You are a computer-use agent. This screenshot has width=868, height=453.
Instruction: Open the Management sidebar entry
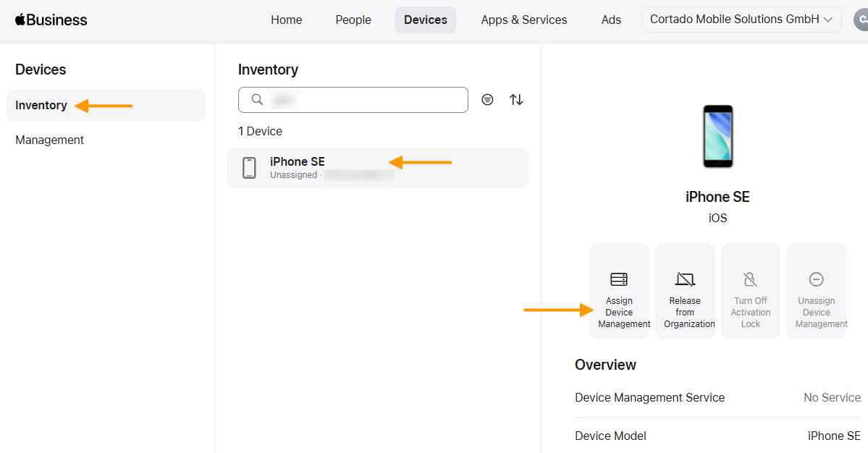pos(49,139)
